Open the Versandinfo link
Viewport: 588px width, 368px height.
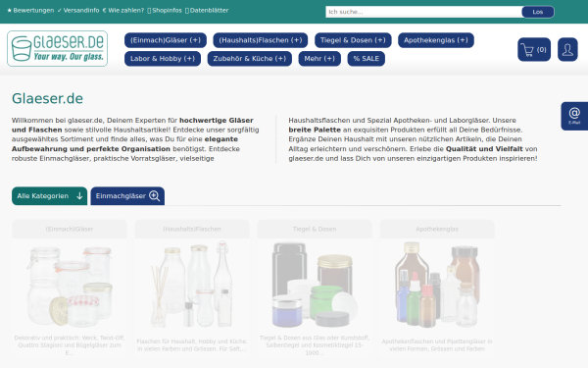78,11
